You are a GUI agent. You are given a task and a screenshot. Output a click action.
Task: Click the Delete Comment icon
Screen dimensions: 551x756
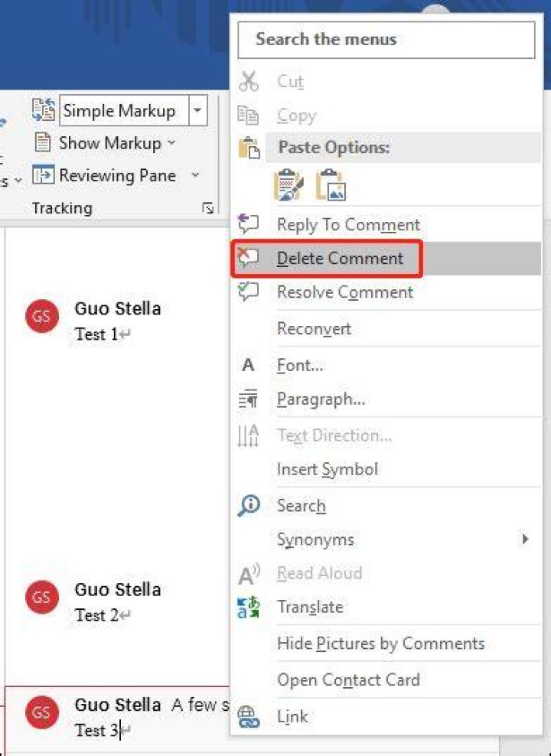(x=249, y=258)
